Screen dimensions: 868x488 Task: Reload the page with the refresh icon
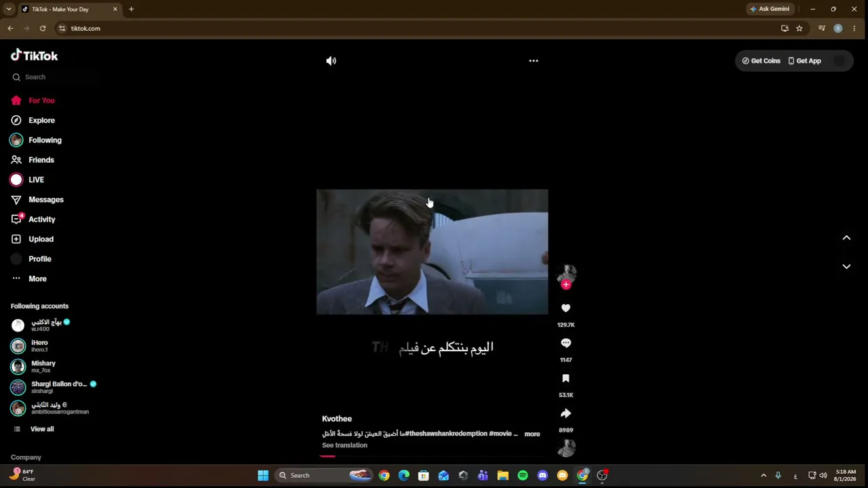tap(43, 28)
